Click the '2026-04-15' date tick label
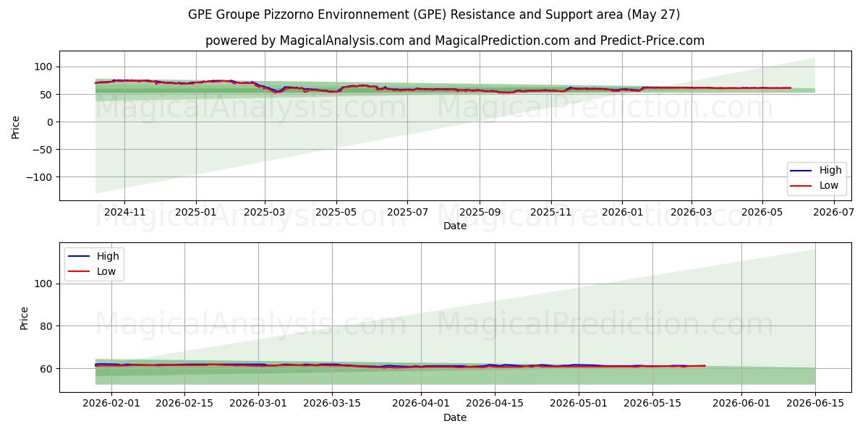The width and height of the screenshot is (868, 434). click(x=495, y=404)
